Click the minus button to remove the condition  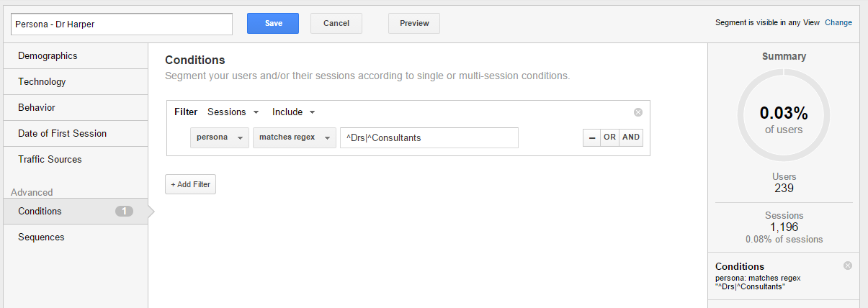(x=591, y=137)
